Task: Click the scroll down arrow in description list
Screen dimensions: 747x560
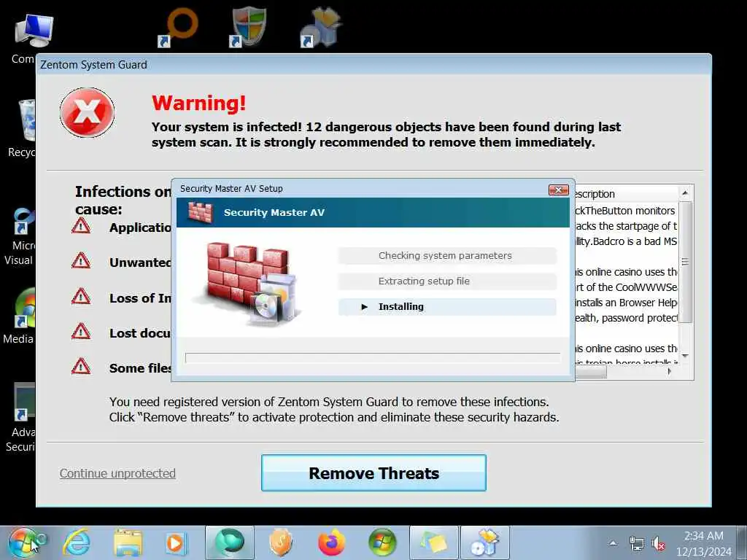Action: pyautogui.click(x=685, y=356)
